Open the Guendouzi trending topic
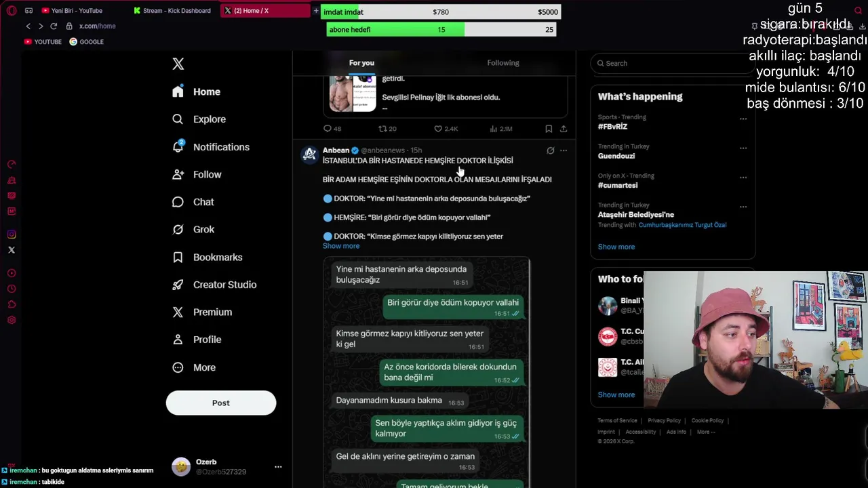868x488 pixels. click(616, 156)
